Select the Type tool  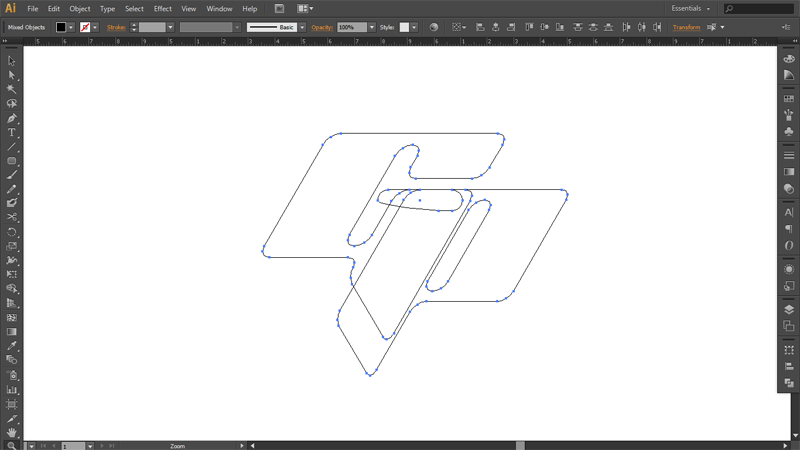tap(12, 132)
